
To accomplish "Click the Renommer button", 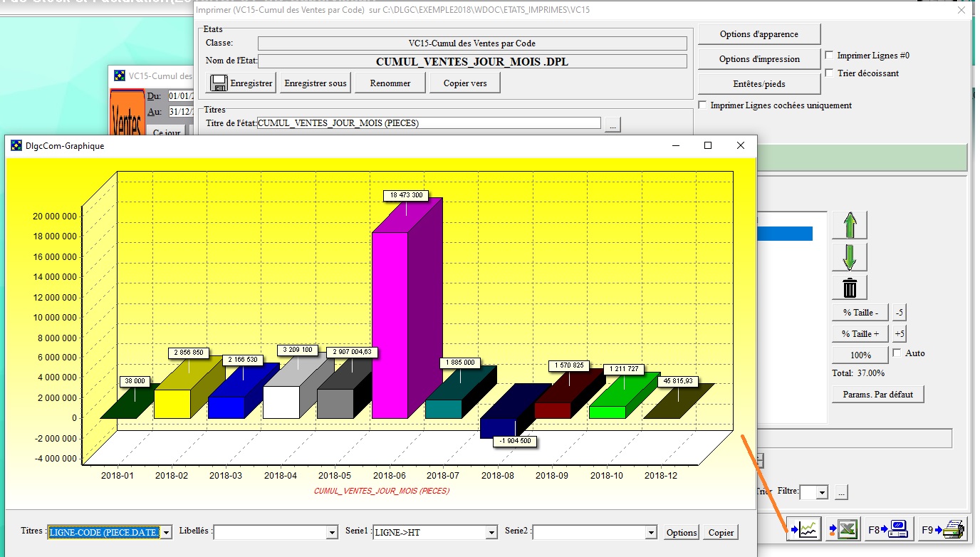I will pyautogui.click(x=390, y=83).
